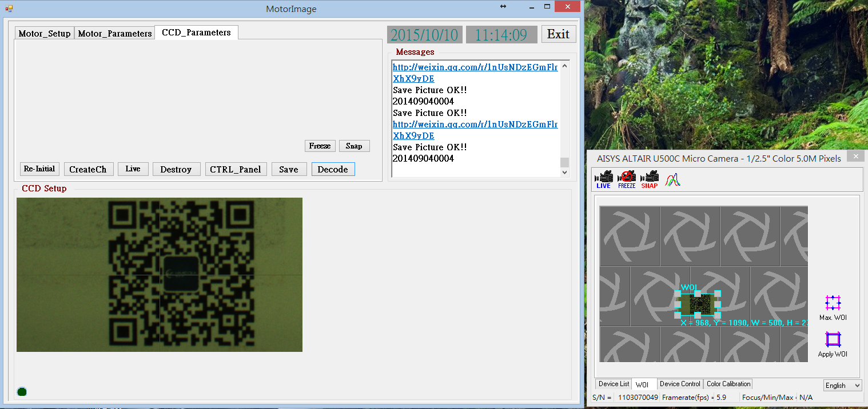Close the AISYS ALTAIR camera window

855,156
